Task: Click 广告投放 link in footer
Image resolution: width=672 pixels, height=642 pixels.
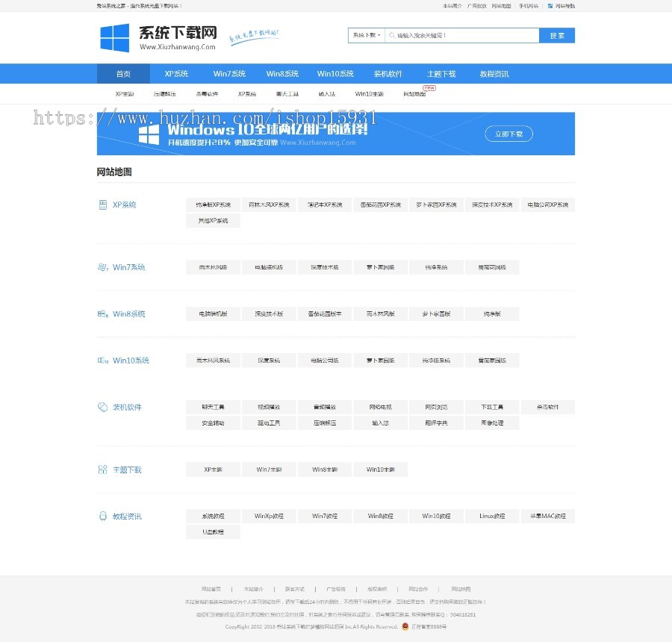Action: click(x=335, y=589)
